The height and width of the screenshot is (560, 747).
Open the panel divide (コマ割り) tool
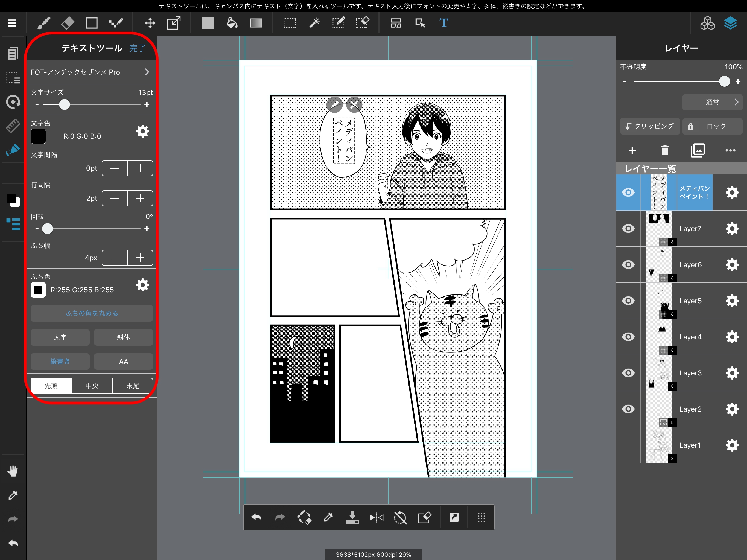pyautogui.click(x=395, y=23)
